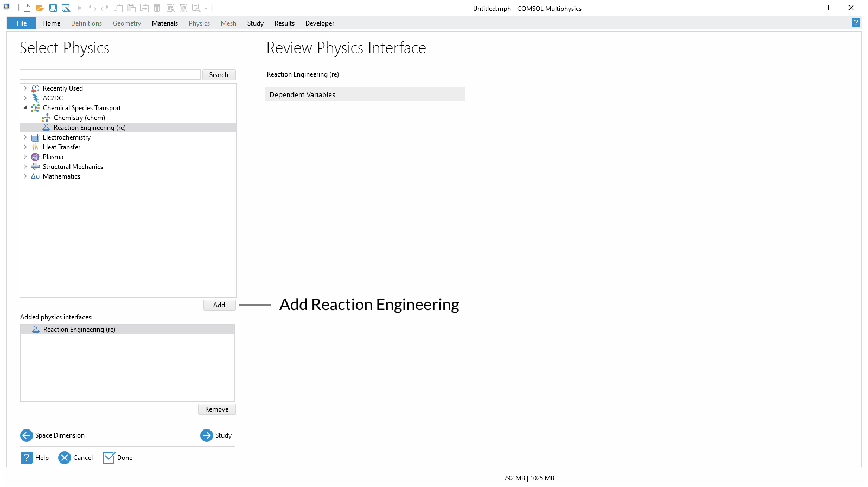The height and width of the screenshot is (487, 868).
Task: Switch to the Geometry tab
Action: pos(127,23)
